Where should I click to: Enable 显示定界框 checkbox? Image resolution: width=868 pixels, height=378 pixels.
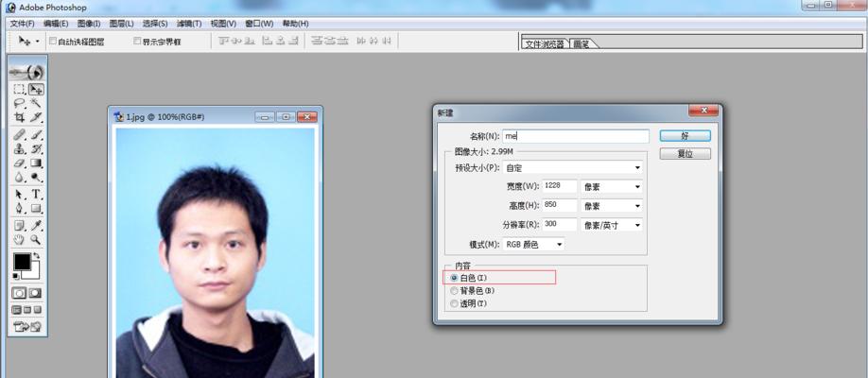tap(138, 41)
